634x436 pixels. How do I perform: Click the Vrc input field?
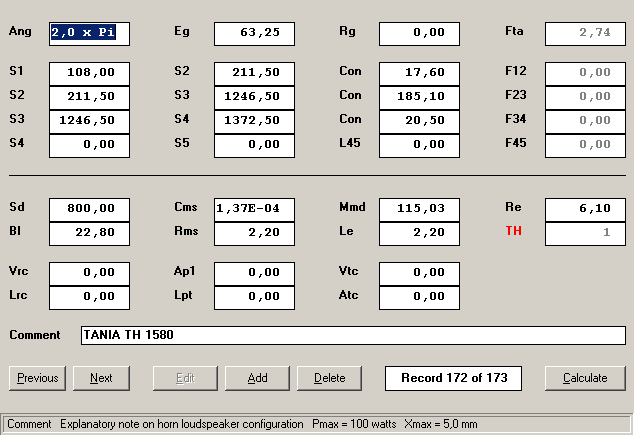(x=89, y=273)
